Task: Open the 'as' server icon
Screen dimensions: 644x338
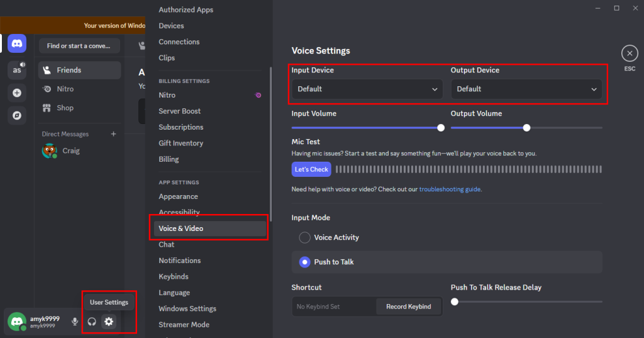Action: (x=17, y=69)
